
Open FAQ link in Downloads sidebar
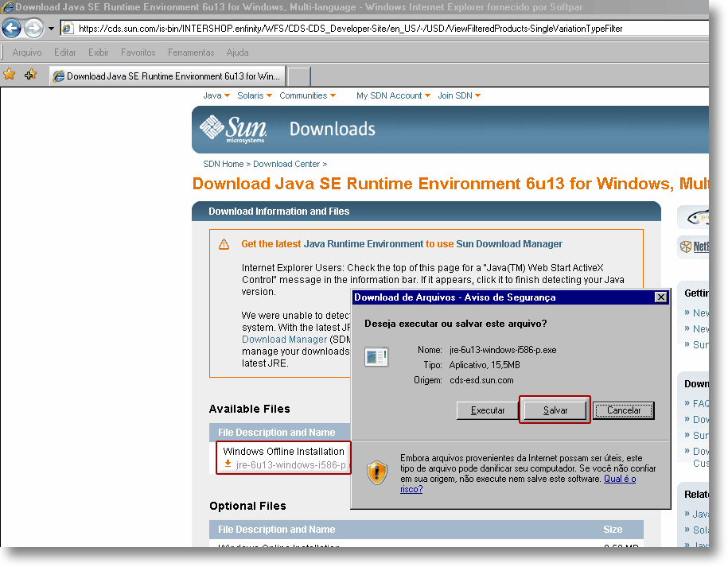pyautogui.click(x=701, y=404)
